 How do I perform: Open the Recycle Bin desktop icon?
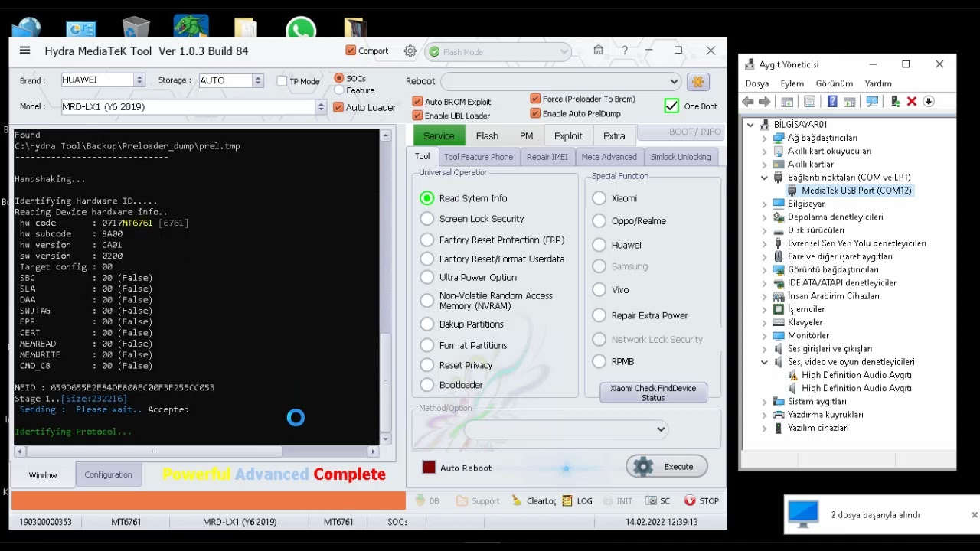click(136, 28)
